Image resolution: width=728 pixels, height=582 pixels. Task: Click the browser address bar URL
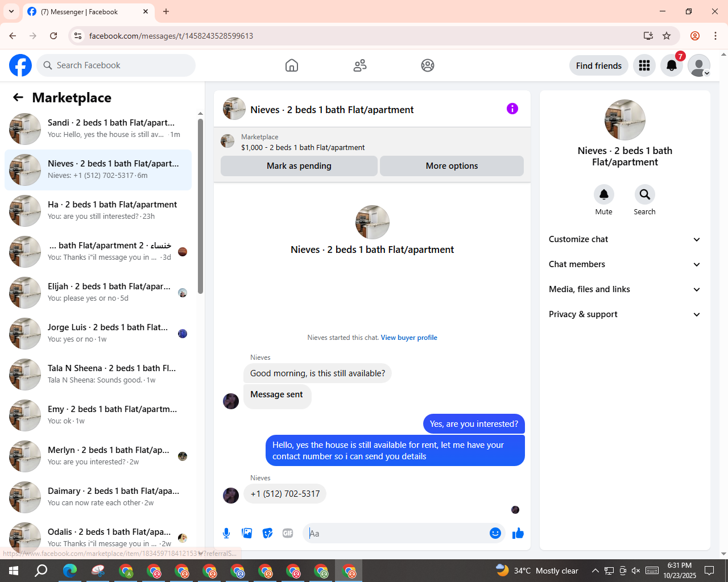pos(171,36)
